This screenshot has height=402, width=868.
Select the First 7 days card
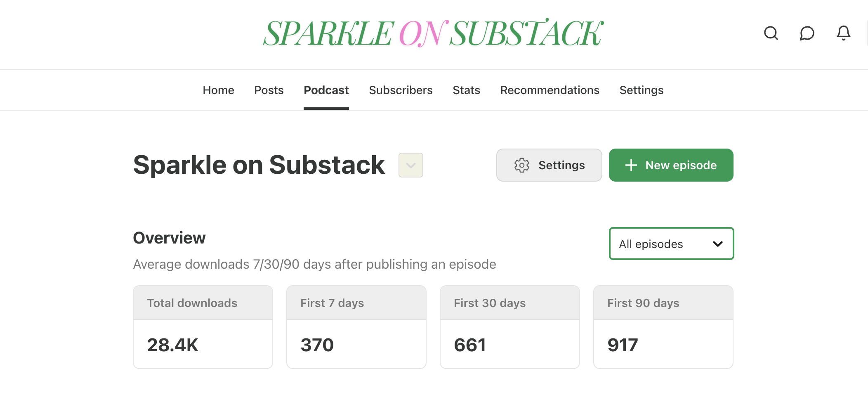pyautogui.click(x=356, y=327)
